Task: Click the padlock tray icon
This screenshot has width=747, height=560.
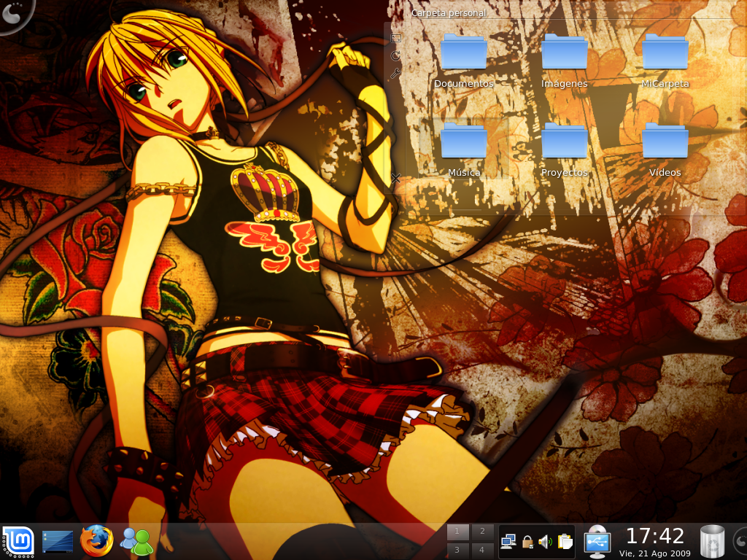Action: click(x=527, y=542)
